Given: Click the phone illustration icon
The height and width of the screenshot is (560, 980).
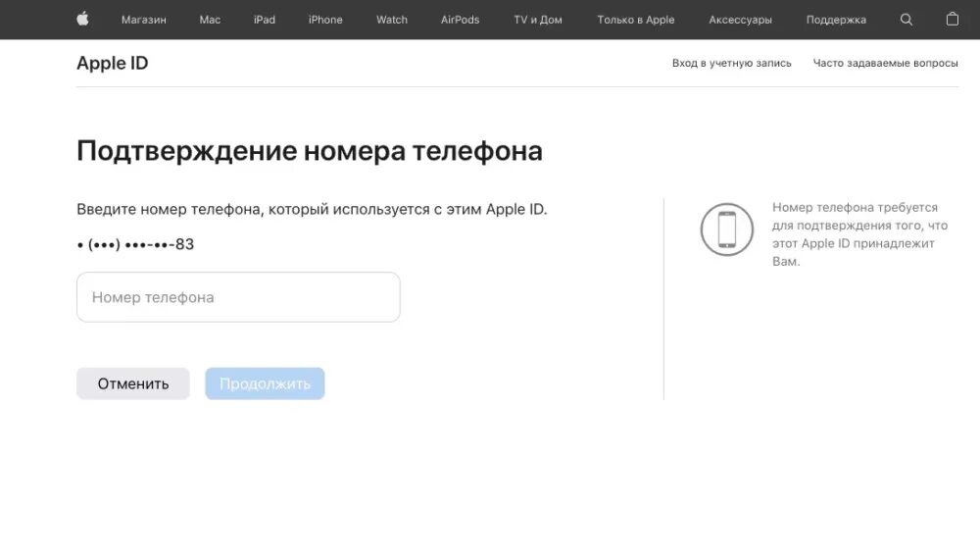Looking at the screenshot, I should coord(727,229).
